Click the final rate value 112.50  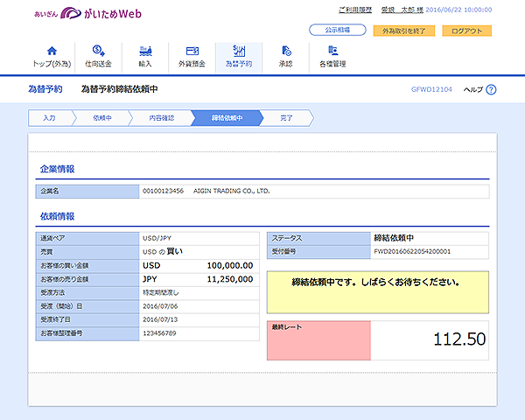point(459,339)
